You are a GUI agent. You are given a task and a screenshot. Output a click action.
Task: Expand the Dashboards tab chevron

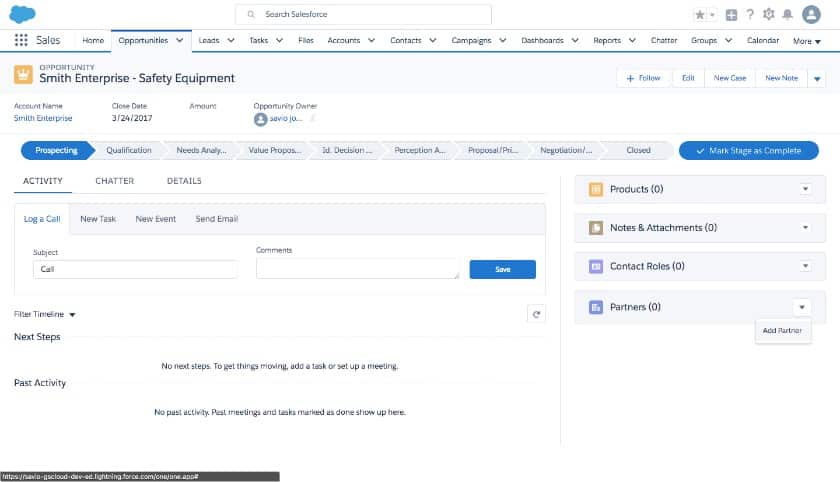(x=575, y=40)
